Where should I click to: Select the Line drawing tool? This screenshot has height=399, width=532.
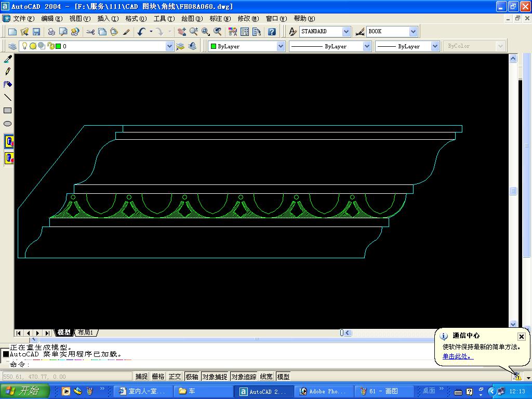[8, 97]
